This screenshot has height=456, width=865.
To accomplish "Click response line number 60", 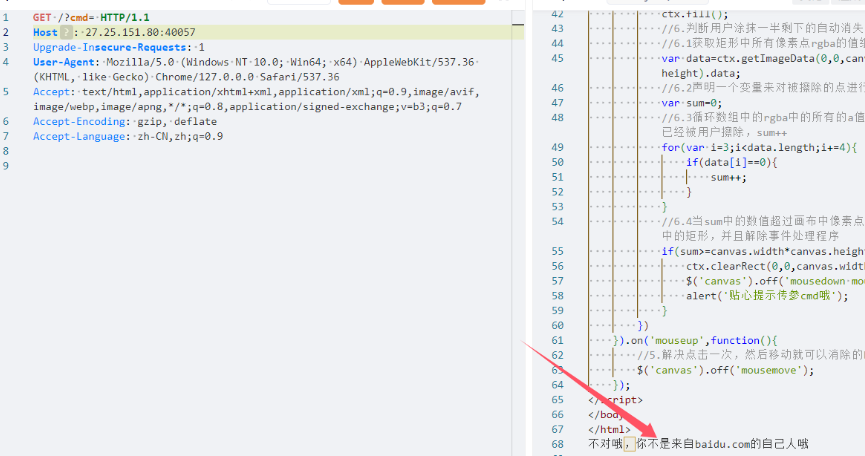I will 558,326.
